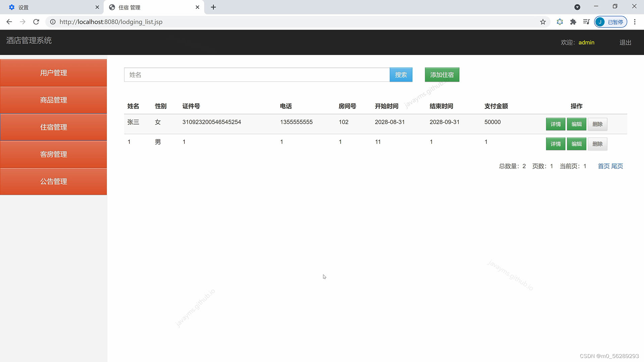
Task: Open 用户管理 in sidebar menu
Action: (54, 73)
